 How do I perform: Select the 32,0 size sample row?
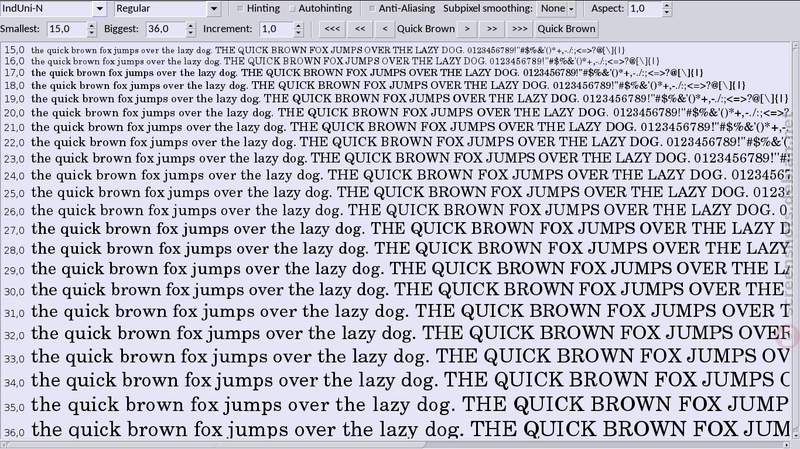(396, 335)
